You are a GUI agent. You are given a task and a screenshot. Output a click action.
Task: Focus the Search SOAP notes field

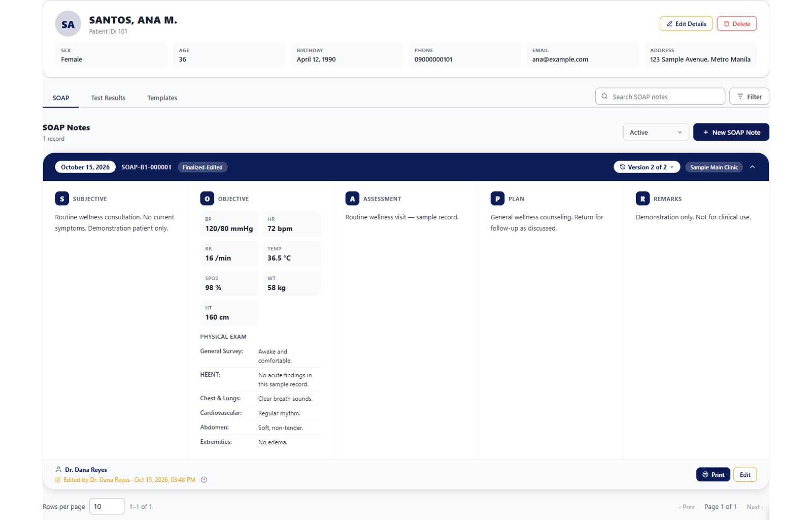(x=660, y=96)
